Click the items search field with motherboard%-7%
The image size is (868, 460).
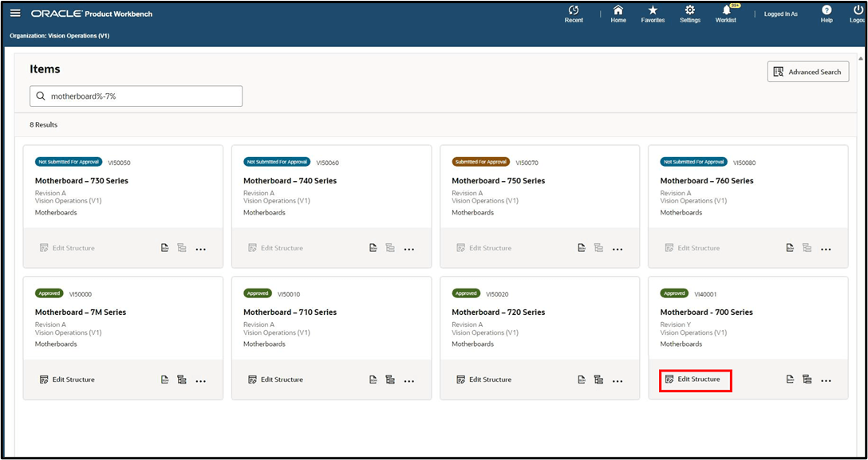click(x=136, y=96)
